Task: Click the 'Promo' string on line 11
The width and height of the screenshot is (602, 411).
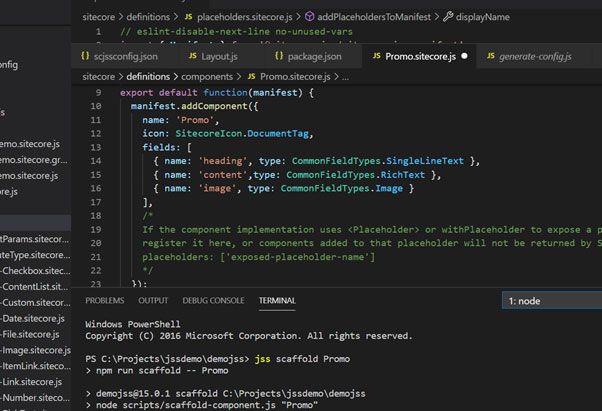Action: pyautogui.click(x=195, y=120)
